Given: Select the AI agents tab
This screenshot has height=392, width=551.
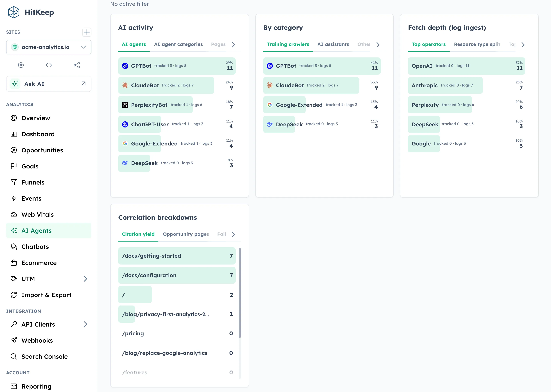Looking at the screenshot, I should pos(134,44).
